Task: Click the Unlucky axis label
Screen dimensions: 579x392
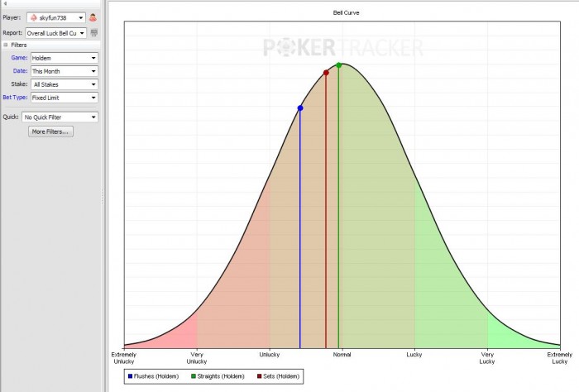Action: pyautogui.click(x=270, y=355)
